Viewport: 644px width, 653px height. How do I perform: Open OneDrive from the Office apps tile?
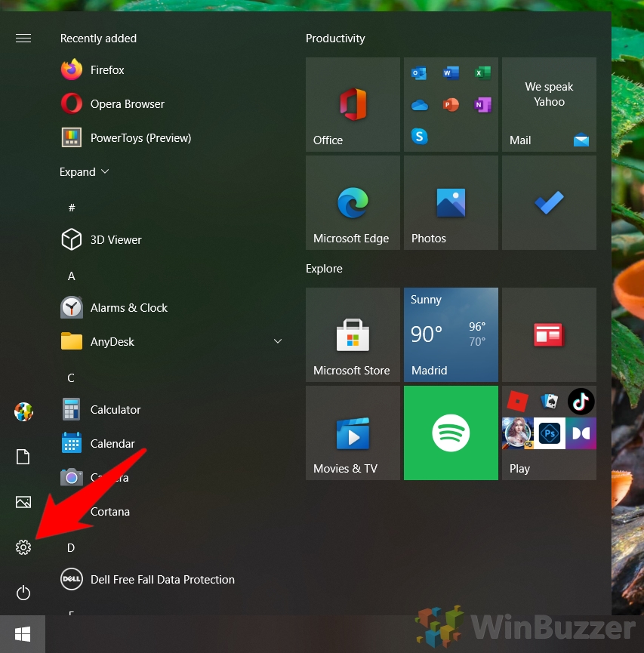tap(420, 105)
